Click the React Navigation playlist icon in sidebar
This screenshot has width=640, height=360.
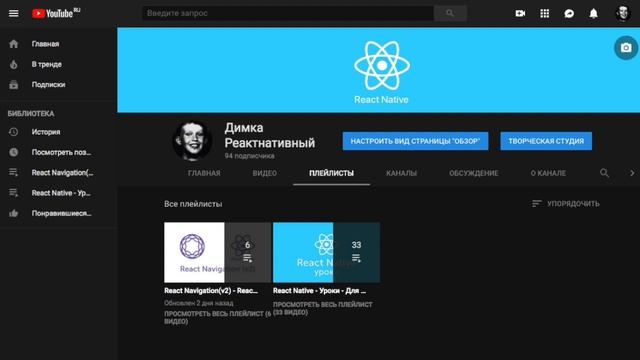click(13, 173)
